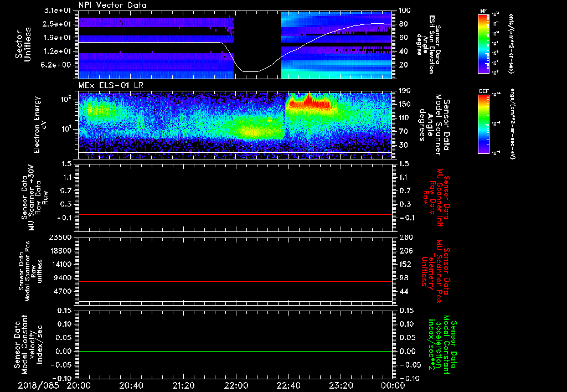Click the '22:40' time tick label
This screenshot has width=567, height=392.
click(288, 385)
